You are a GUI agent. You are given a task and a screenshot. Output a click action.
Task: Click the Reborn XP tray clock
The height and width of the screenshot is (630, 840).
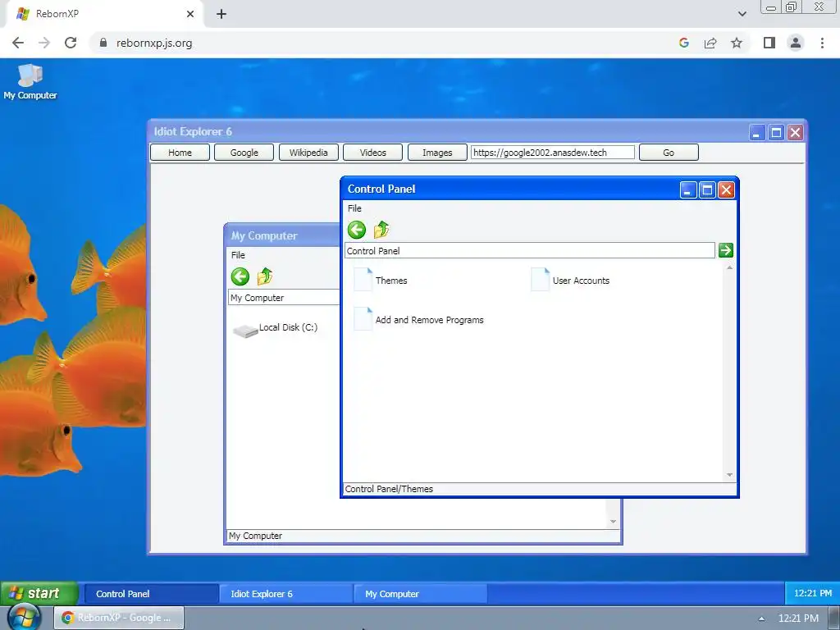pyautogui.click(x=813, y=593)
